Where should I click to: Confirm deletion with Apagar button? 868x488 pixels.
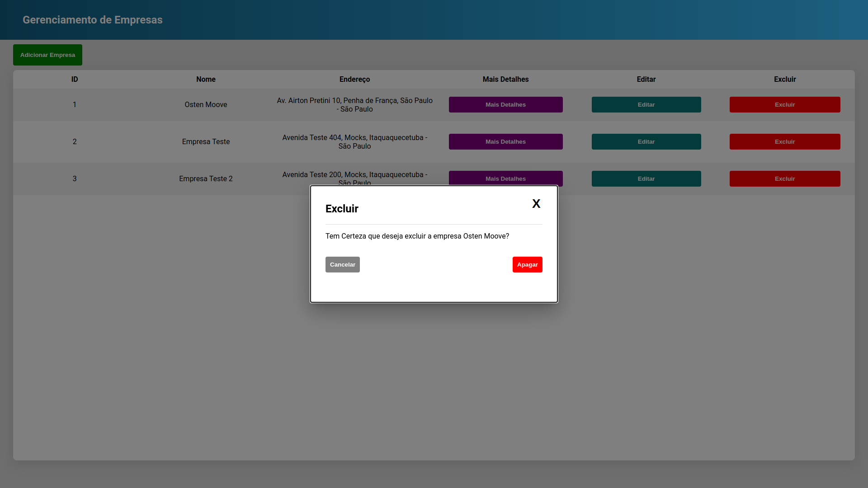click(x=527, y=265)
